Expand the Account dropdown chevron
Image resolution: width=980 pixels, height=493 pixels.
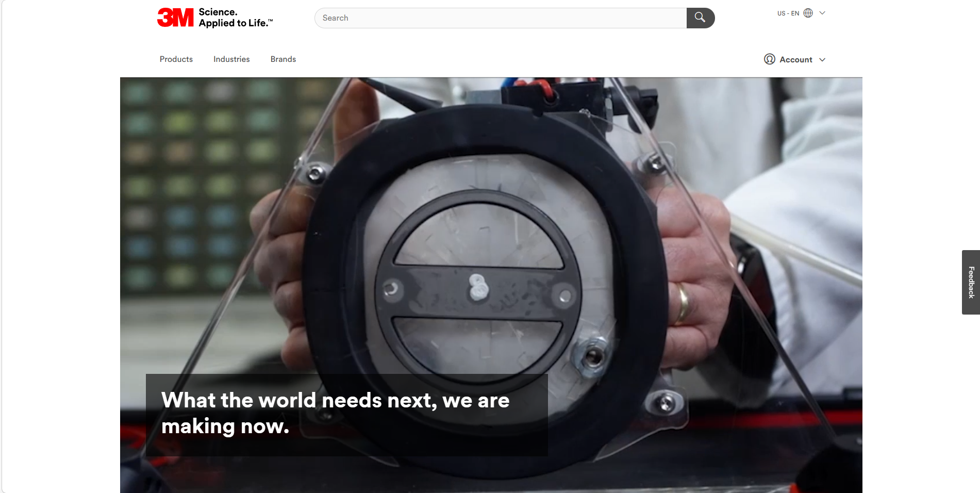(x=822, y=60)
